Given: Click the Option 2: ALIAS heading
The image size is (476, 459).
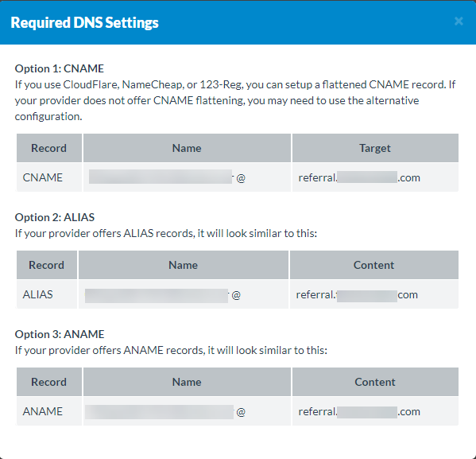Looking at the screenshot, I should click(55, 217).
